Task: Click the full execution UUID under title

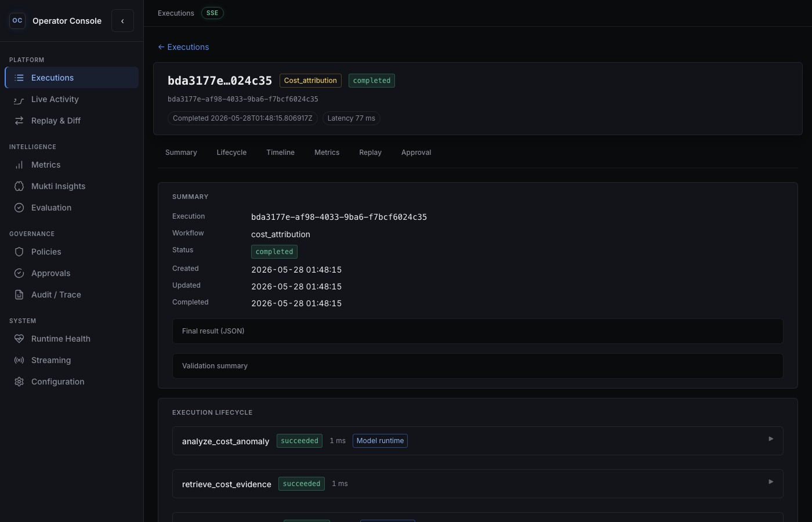Action: [x=243, y=99]
